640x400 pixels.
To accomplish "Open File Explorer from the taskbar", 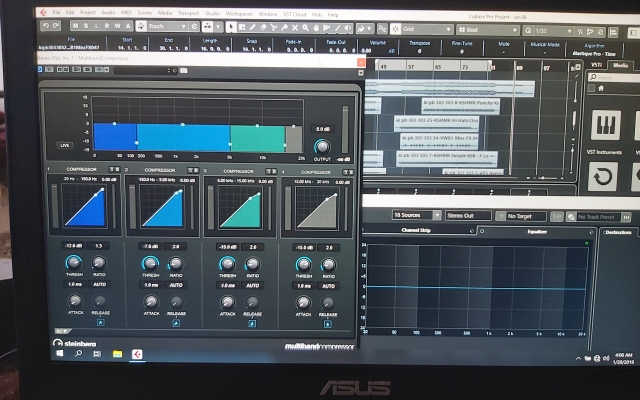I will 118,354.
